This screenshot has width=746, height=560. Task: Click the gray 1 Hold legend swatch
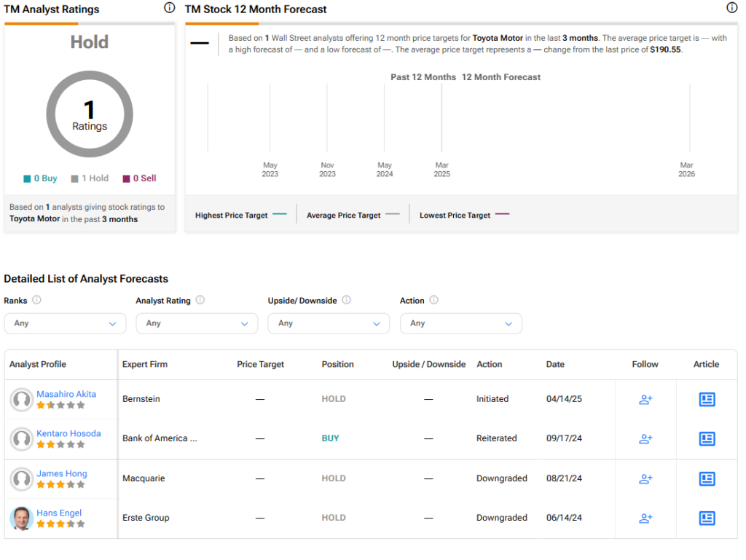[x=75, y=178]
